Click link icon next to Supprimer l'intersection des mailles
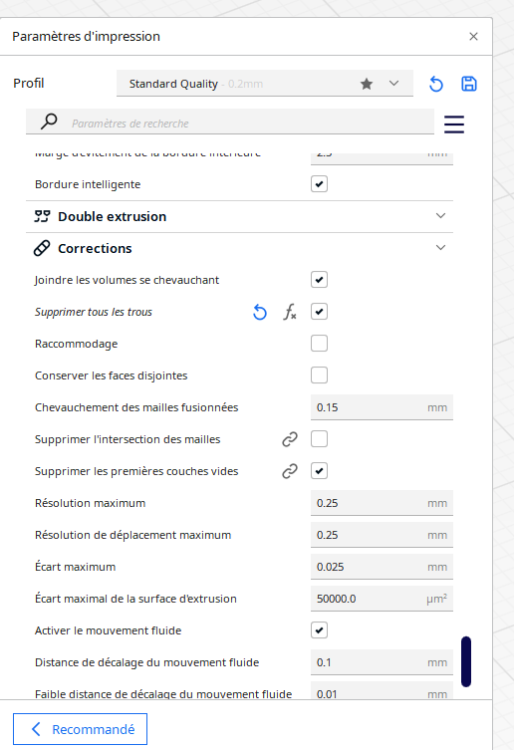 [x=290, y=439]
